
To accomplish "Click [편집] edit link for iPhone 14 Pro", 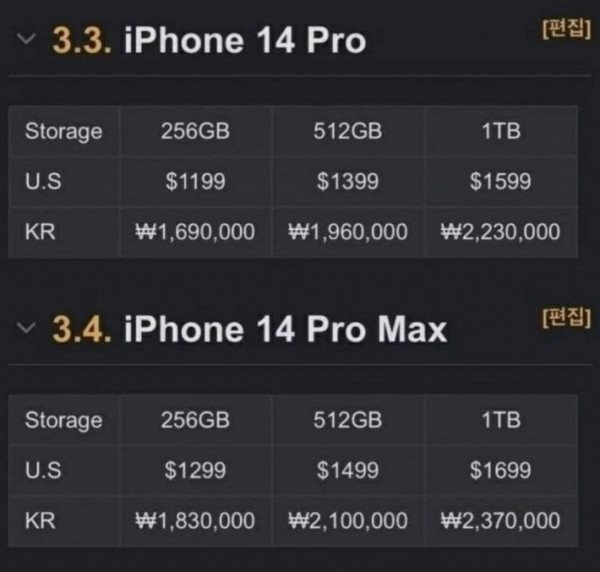I will [565, 29].
